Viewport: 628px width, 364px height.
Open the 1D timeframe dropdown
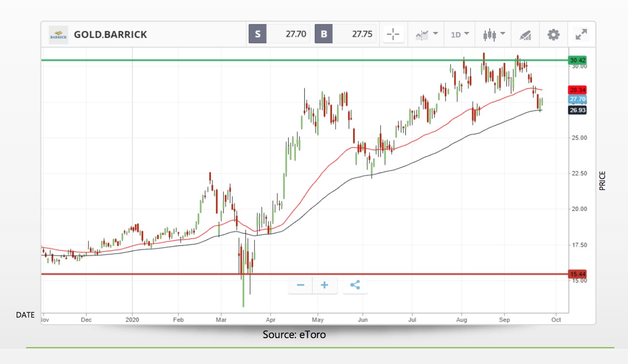pos(459,34)
